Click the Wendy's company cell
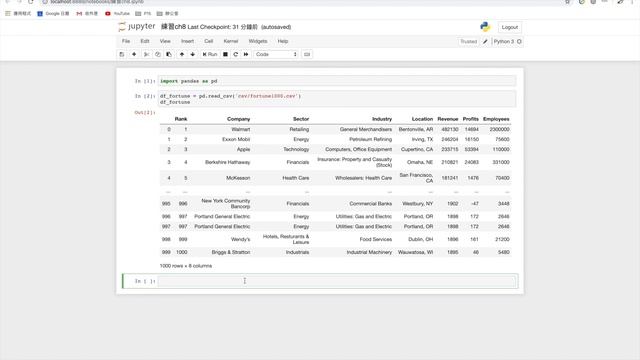Image resolution: width=640 pixels, height=360 pixels. coord(240,239)
